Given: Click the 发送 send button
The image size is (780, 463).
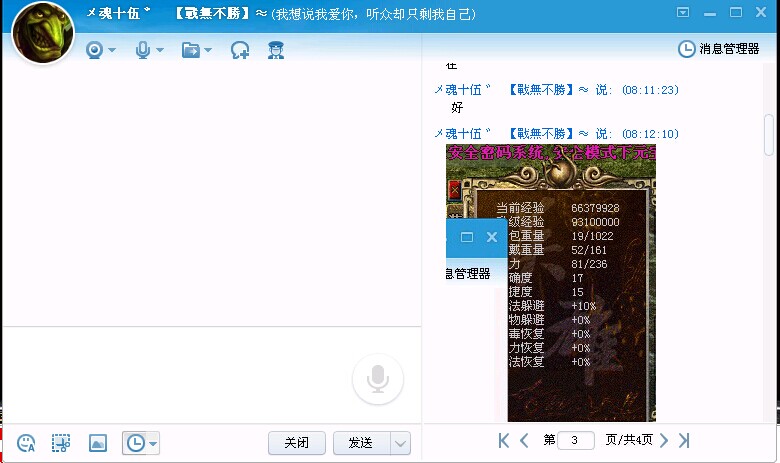Looking at the screenshot, I should point(360,442).
